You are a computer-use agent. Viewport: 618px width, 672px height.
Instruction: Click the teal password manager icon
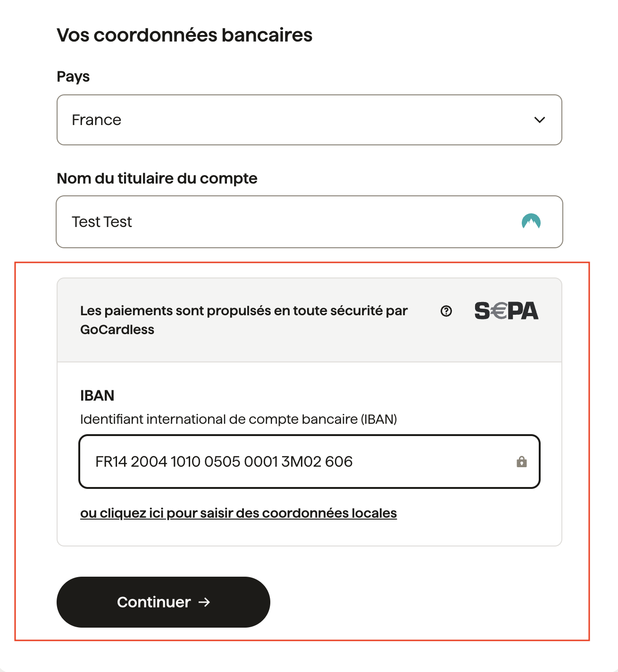pos(531,221)
